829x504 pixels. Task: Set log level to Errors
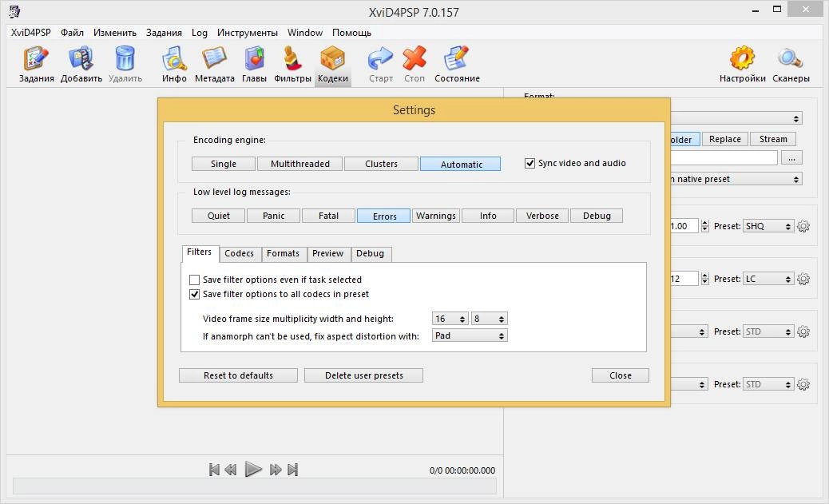point(384,216)
